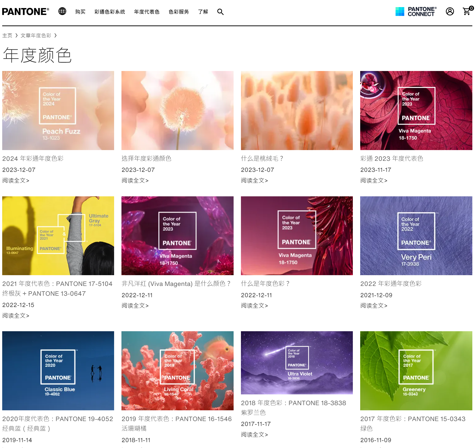This screenshot has width=476, height=448.
Task: Open the Very Peri 2022 thumbnail
Action: (416, 236)
